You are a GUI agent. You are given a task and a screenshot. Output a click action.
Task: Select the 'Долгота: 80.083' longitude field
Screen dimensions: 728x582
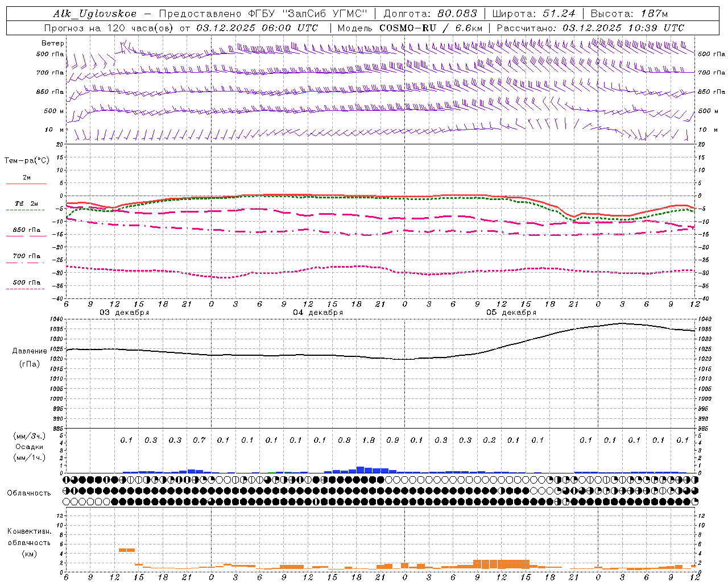(x=431, y=14)
